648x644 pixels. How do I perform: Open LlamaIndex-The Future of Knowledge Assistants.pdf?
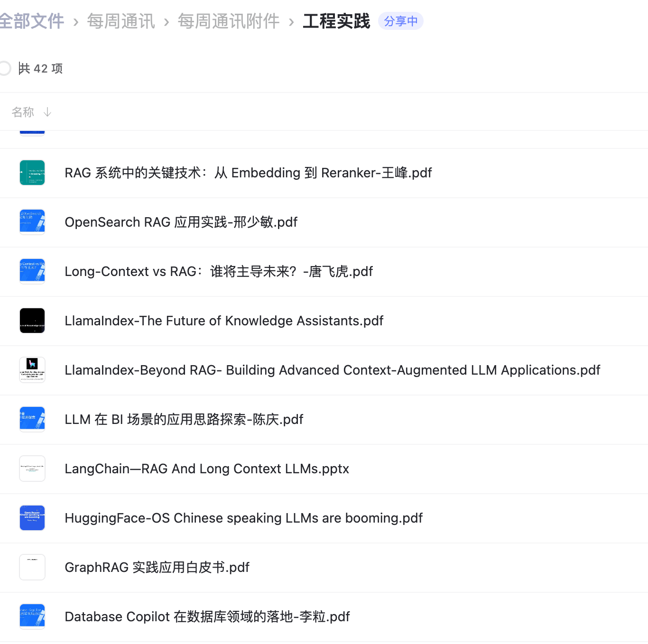[x=224, y=321]
